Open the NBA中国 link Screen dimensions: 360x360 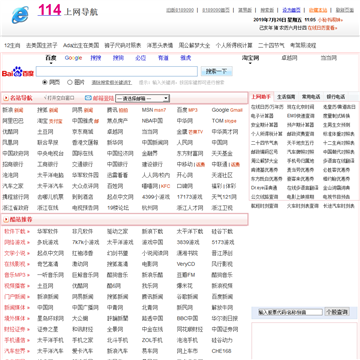tap(152, 121)
